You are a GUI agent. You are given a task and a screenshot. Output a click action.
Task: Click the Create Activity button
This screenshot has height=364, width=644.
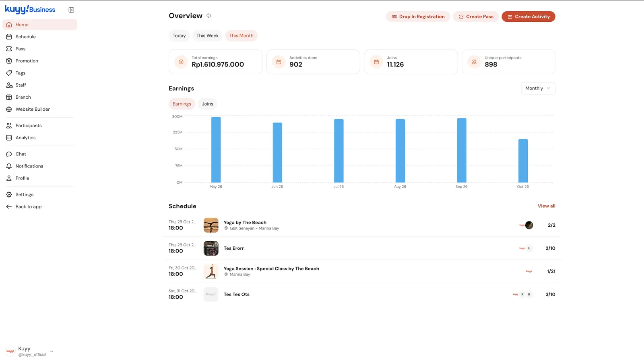click(x=528, y=17)
